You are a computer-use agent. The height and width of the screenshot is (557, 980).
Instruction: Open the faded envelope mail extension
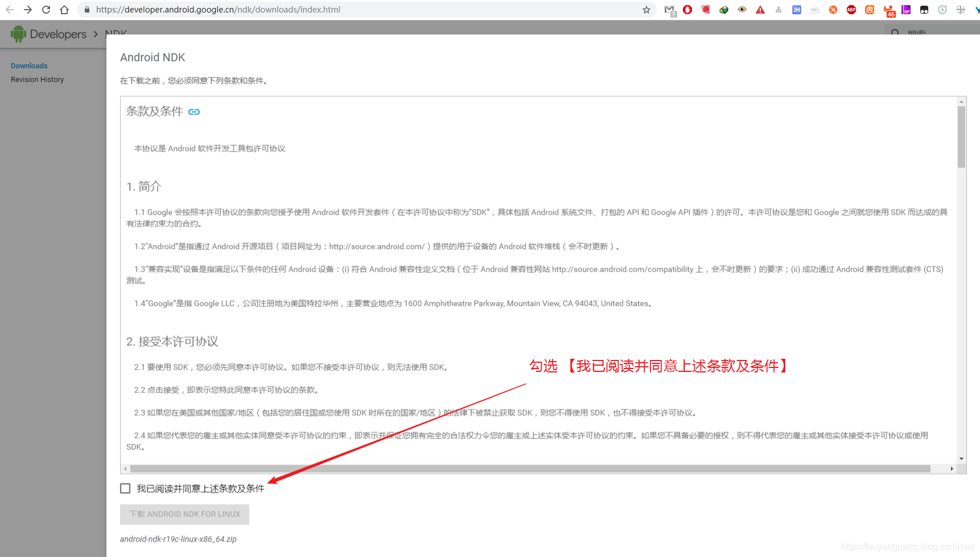pyautogui.click(x=815, y=10)
